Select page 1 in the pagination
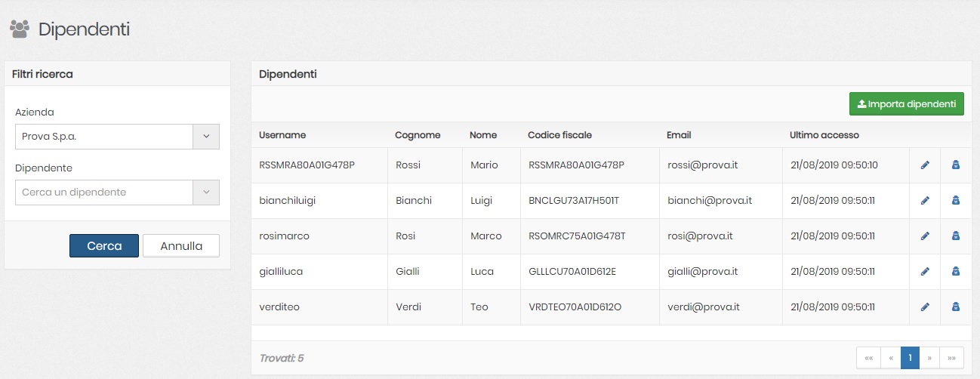 pos(910,358)
